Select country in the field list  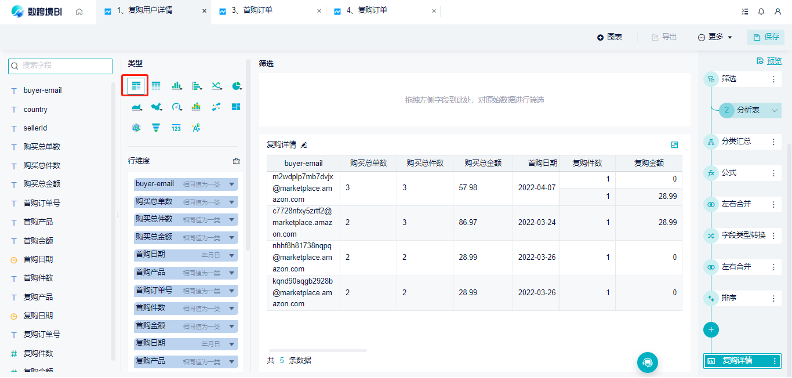click(x=35, y=109)
